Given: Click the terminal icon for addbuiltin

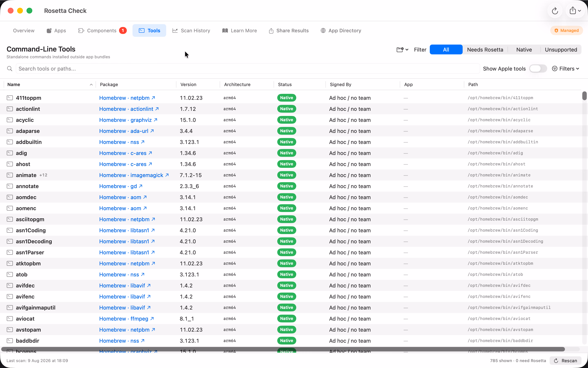Looking at the screenshot, I should [x=10, y=142].
